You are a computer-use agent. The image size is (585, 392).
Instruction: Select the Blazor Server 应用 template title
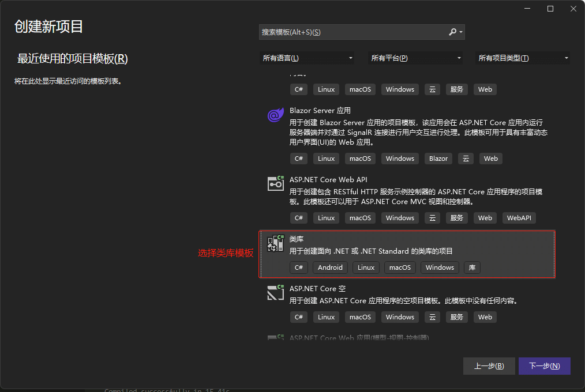320,111
